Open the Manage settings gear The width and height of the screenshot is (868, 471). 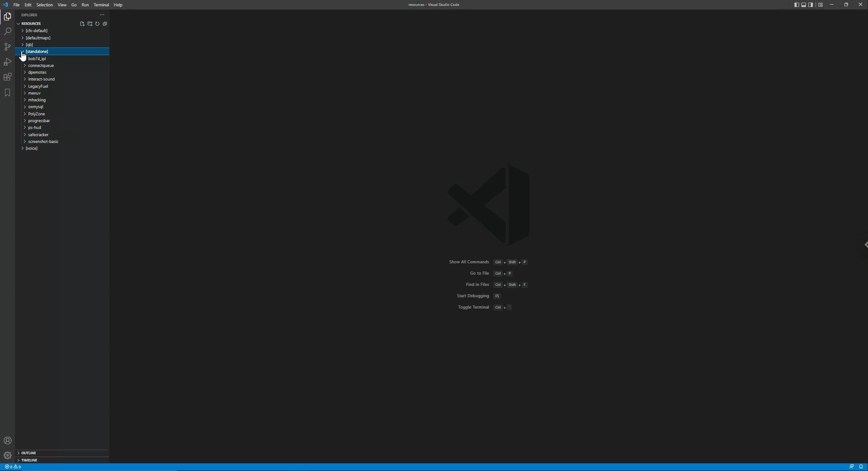click(7, 456)
